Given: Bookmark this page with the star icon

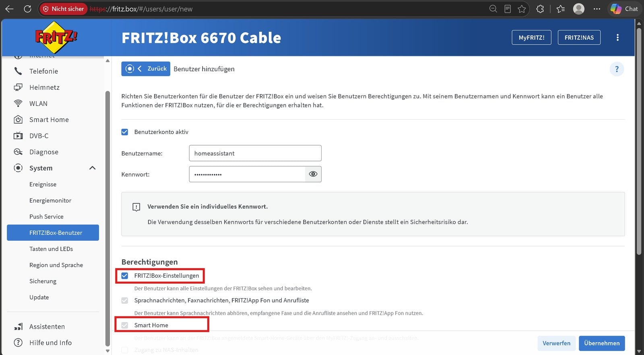Looking at the screenshot, I should (522, 9).
